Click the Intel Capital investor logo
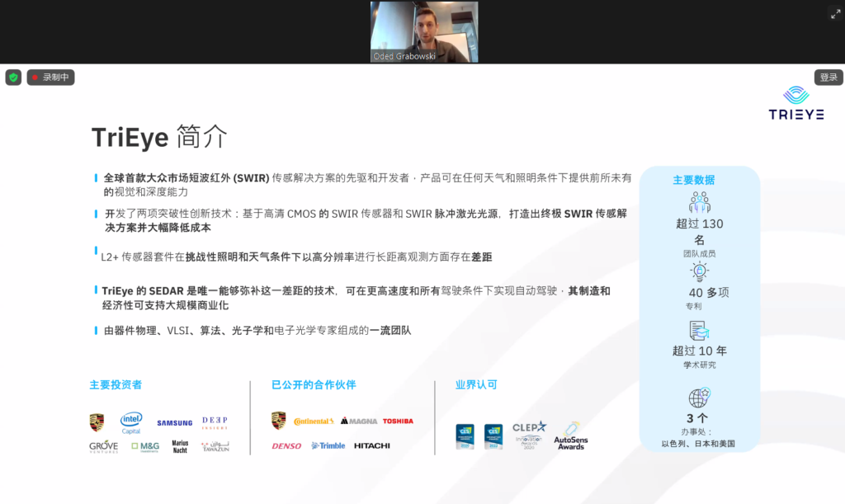Image resolution: width=845 pixels, height=504 pixels. click(131, 422)
